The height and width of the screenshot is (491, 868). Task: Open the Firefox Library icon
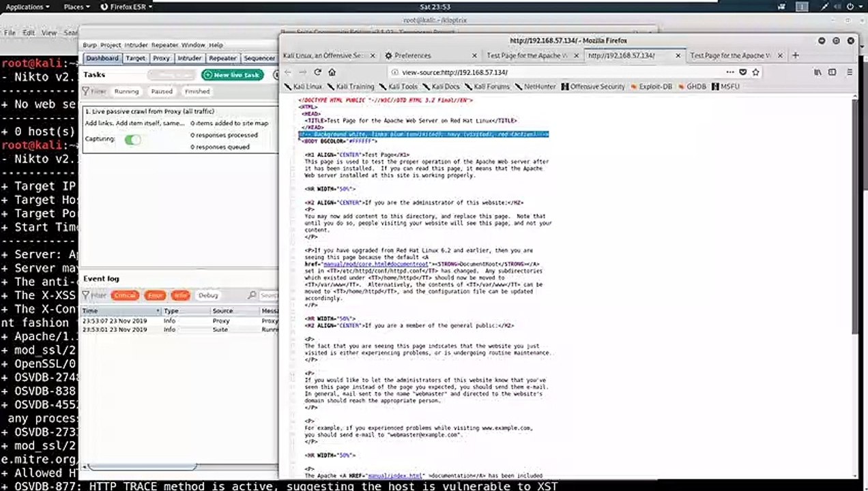(x=818, y=72)
